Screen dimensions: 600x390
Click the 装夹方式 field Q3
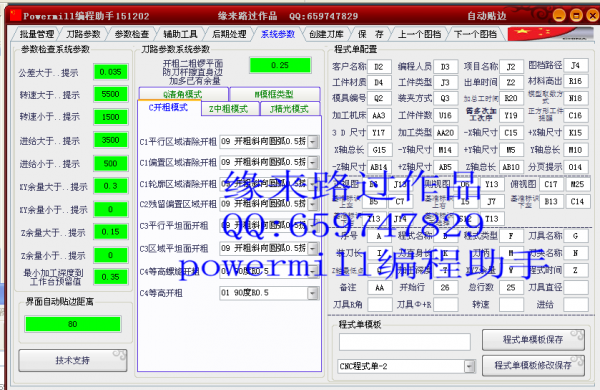coord(445,98)
